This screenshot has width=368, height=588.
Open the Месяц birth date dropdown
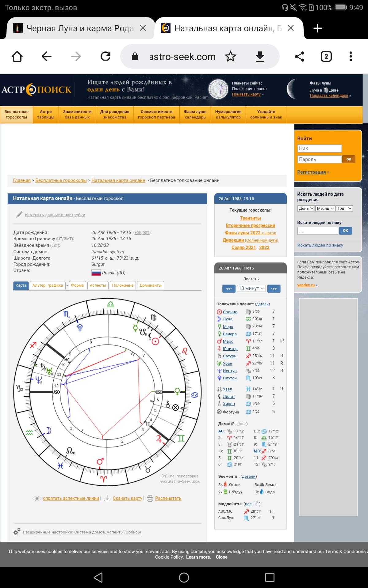(x=325, y=208)
